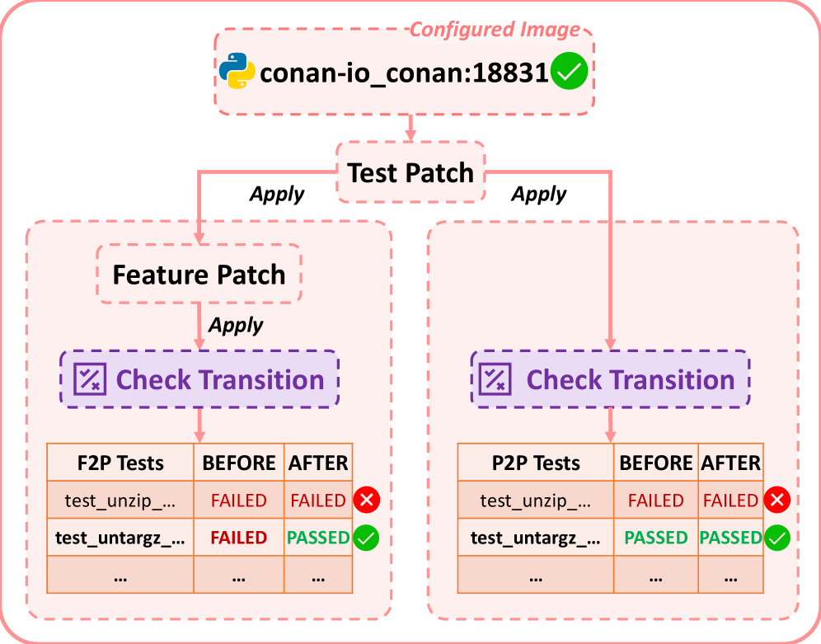The height and width of the screenshot is (644, 821).
Task: Click red X icon in P2P Tests table
Action: 777,500
